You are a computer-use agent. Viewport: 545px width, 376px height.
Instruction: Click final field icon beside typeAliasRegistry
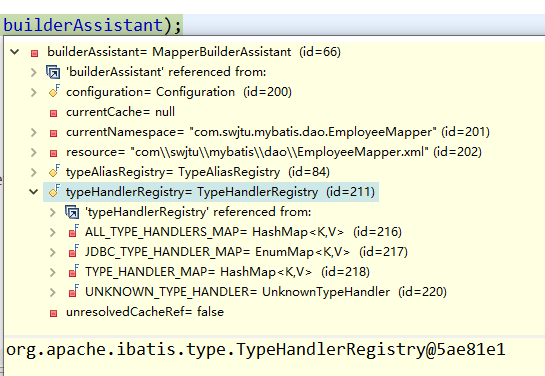coord(54,171)
